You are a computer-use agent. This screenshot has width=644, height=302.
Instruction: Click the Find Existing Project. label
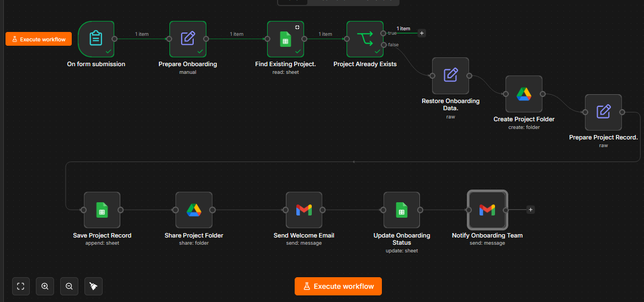(x=285, y=64)
